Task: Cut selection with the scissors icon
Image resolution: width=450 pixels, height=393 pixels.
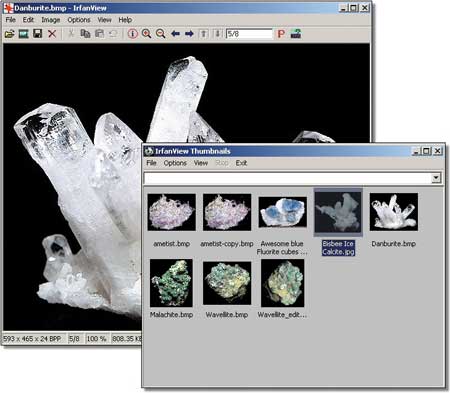Action: [x=71, y=34]
